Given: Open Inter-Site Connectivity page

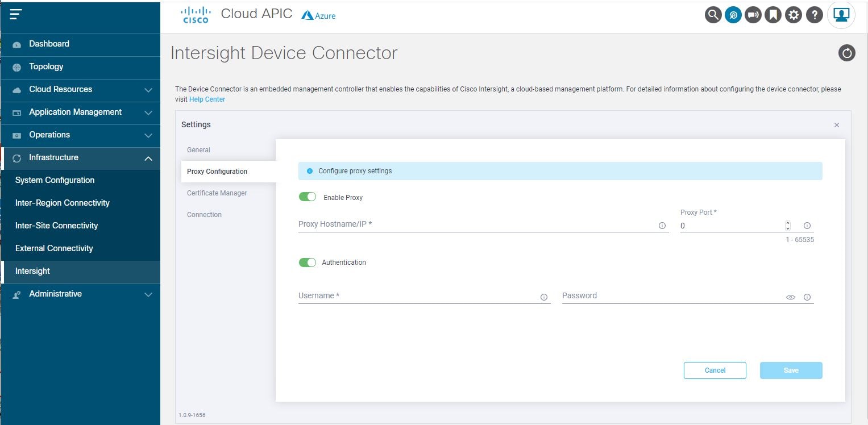Looking at the screenshot, I should (x=80, y=226).
